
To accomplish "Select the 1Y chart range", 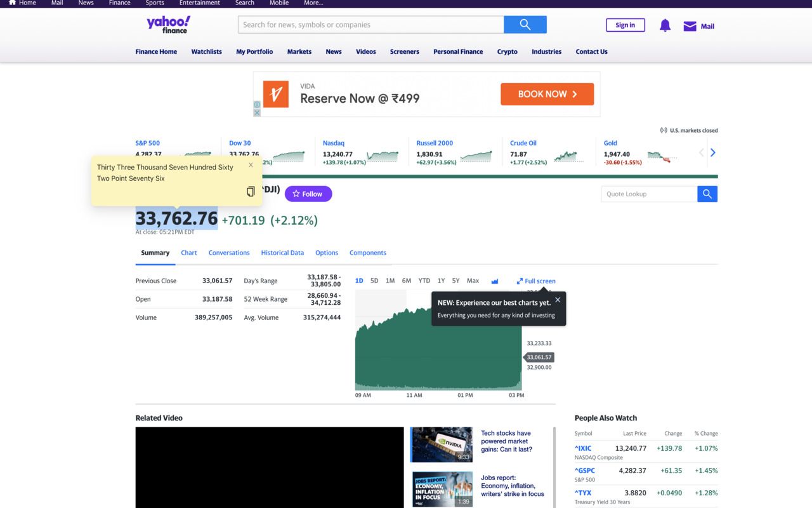I will click(x=441, y=281).
